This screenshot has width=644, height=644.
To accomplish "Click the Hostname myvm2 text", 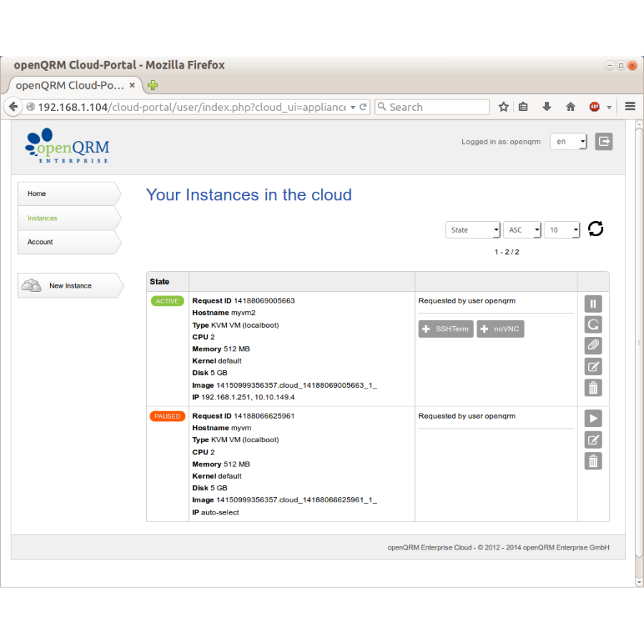I will coord(224,313).
